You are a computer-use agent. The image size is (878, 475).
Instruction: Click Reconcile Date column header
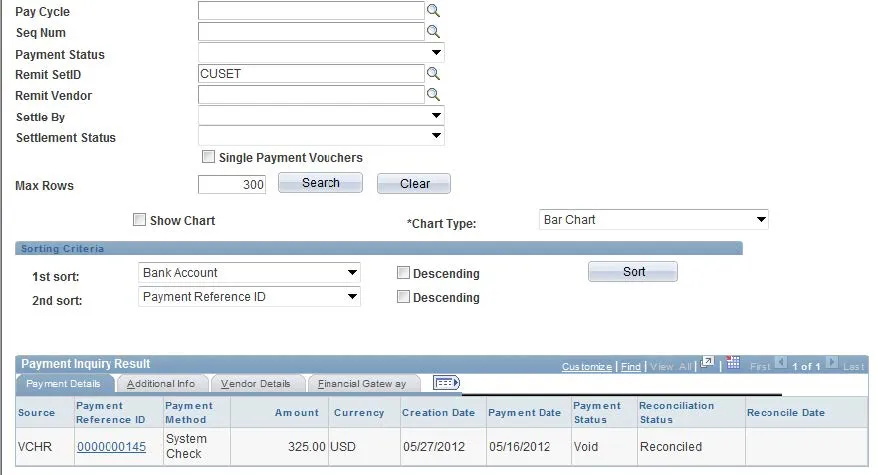786,412
